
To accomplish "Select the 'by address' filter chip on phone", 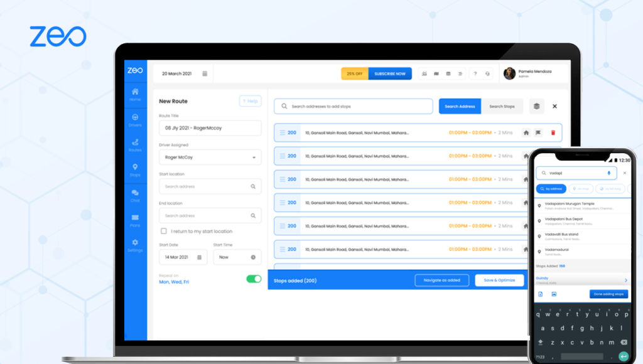I will [x=551, y=189].
